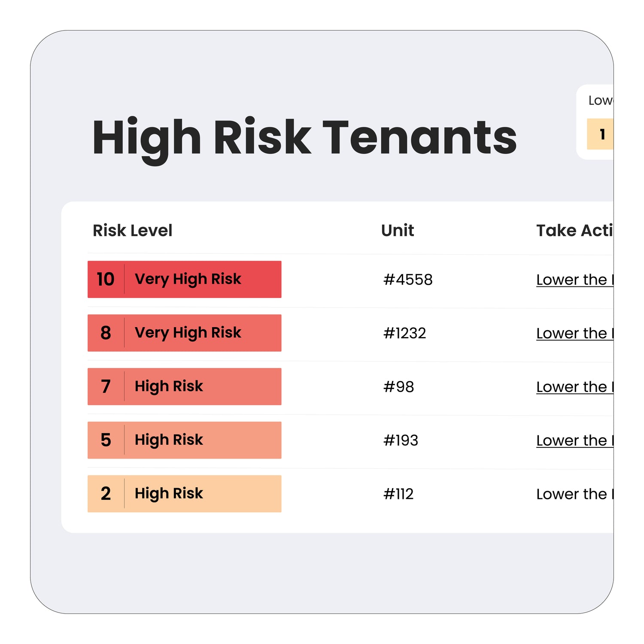
Task: Choose the High Risk badge scored 2
Action: (184, 494)
